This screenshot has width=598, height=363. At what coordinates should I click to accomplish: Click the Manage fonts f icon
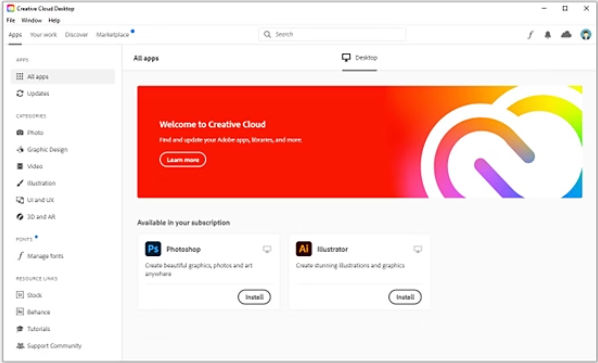[20, 256]
